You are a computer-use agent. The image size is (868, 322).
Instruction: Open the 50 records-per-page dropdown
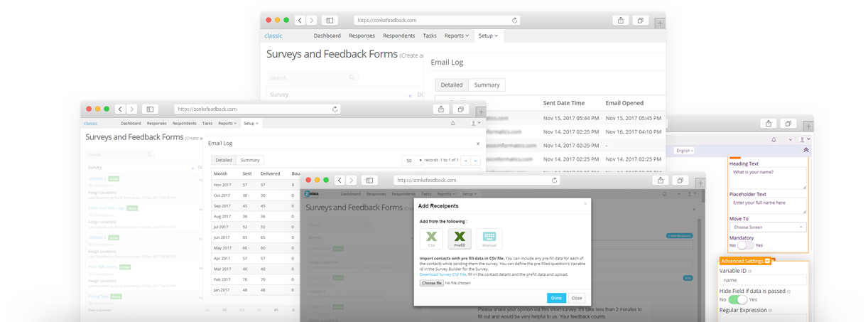412,161
